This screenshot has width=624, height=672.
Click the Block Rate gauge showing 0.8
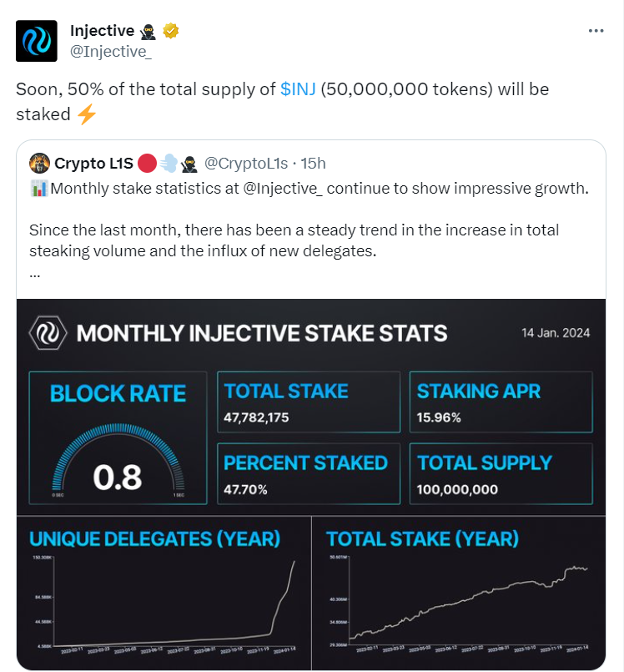(x=117, y=440)
